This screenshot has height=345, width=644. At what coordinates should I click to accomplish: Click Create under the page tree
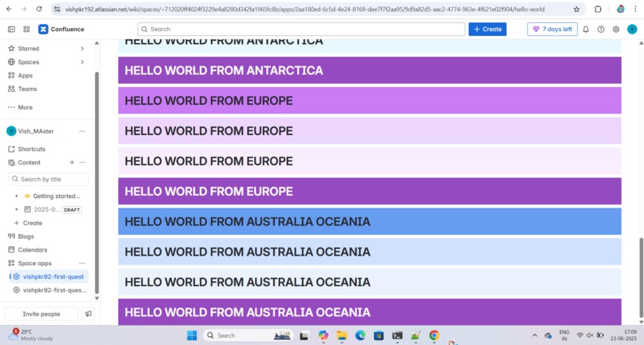coord(33,223)
